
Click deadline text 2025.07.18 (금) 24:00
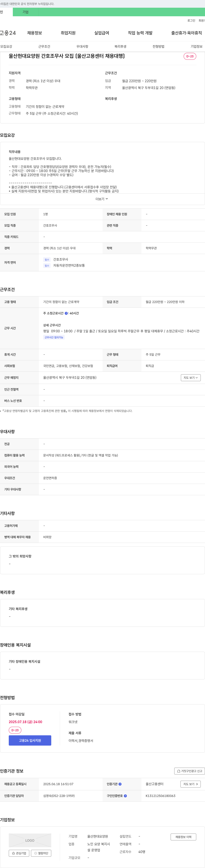coord(26,722)
